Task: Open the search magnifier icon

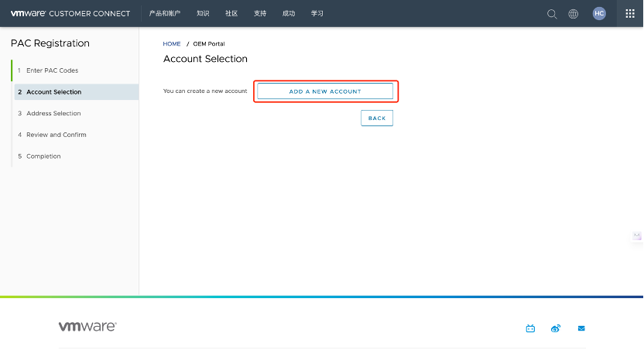Action: 552,14
